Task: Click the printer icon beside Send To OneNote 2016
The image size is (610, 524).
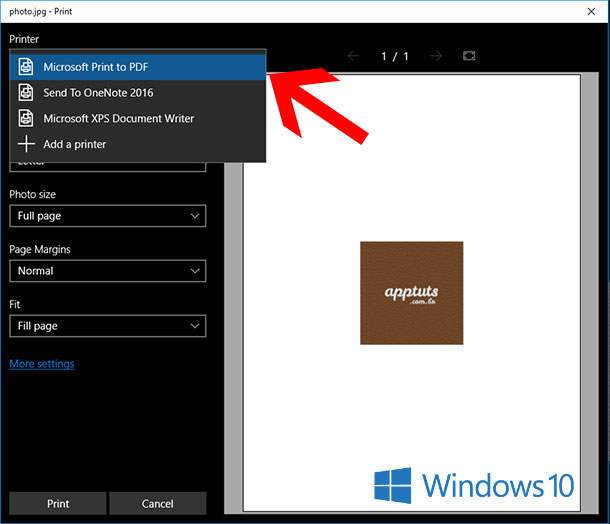Action: coord(26,93)
